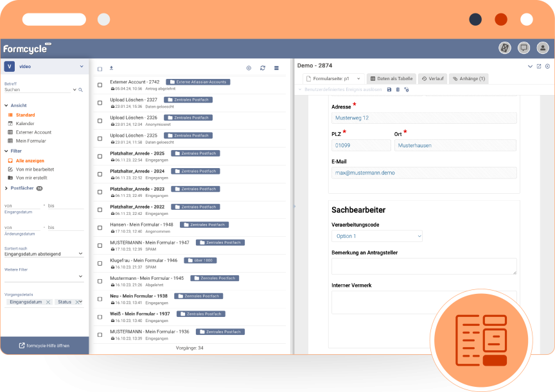
Task: Toggle the select-all checkbox above the list
Action: point(100,69)
